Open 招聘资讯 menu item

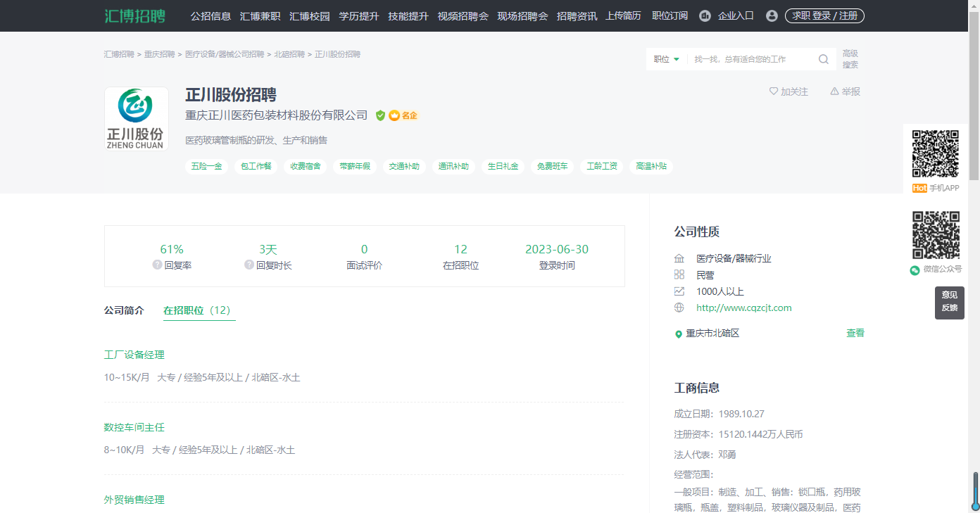[577, 15]
